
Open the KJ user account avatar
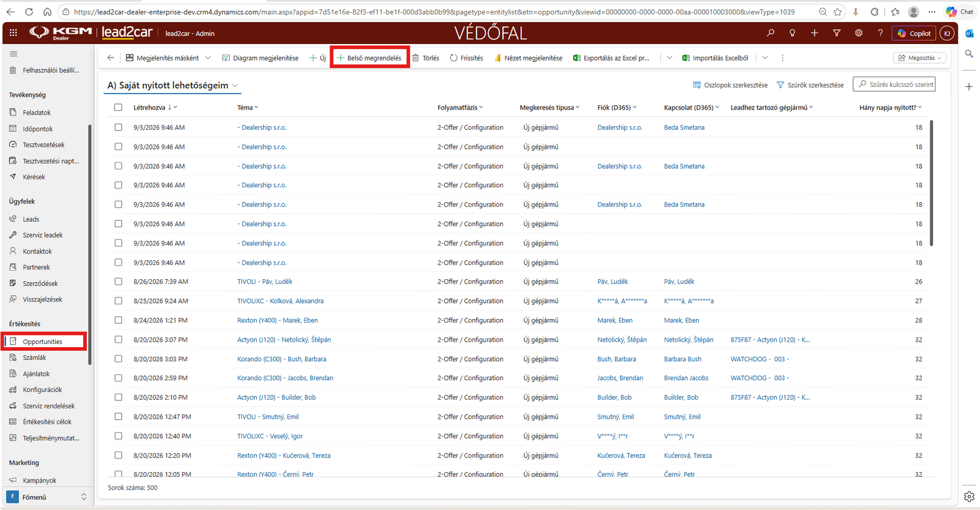coord(947,33)
